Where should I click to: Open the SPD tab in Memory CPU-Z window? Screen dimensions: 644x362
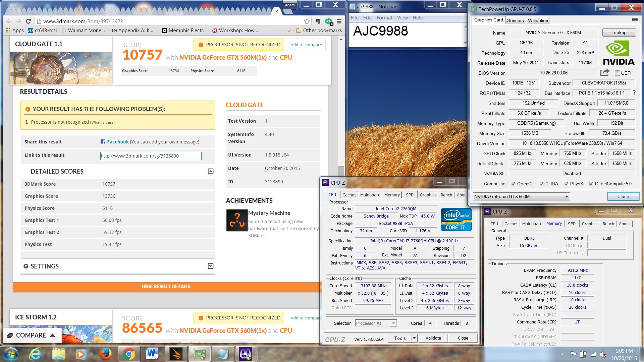click(572, 224)
